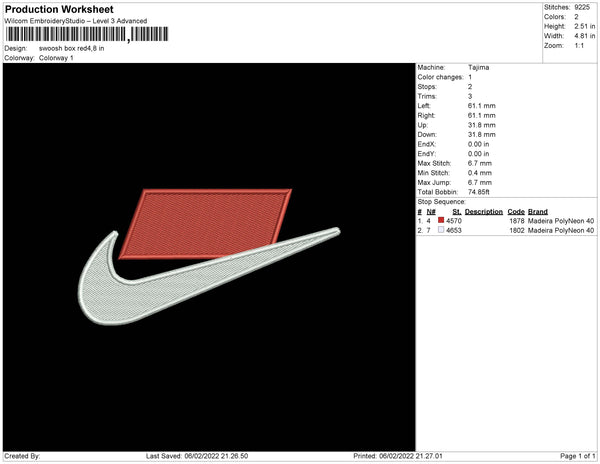Click the 'Printed: 06/02/2022 21.27.01' text
The width and height of the screenshot is (600, 464).
398,456
